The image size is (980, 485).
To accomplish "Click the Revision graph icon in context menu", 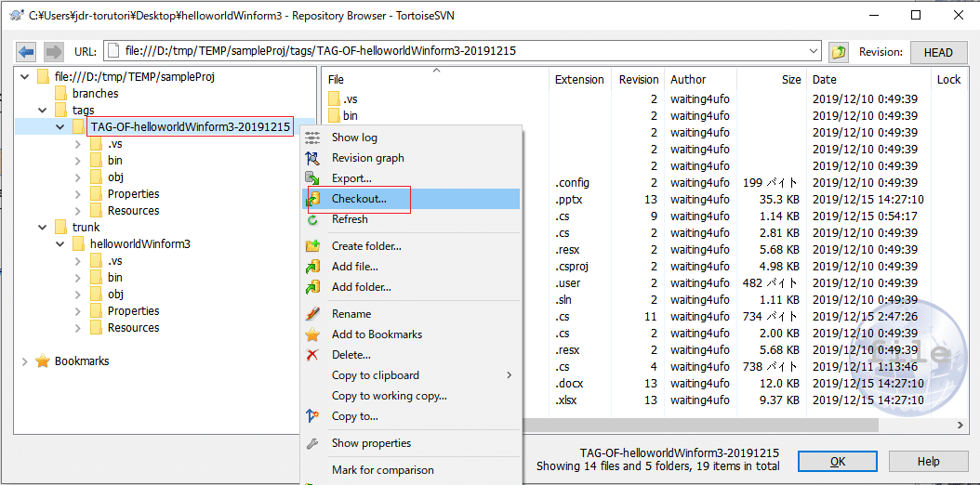I will coord(312,158).
